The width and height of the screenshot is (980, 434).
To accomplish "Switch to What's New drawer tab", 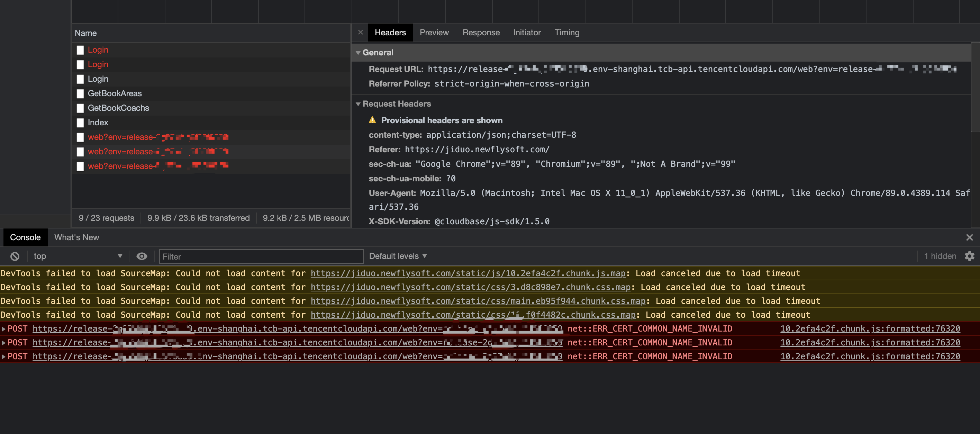I will coord(76,237).
